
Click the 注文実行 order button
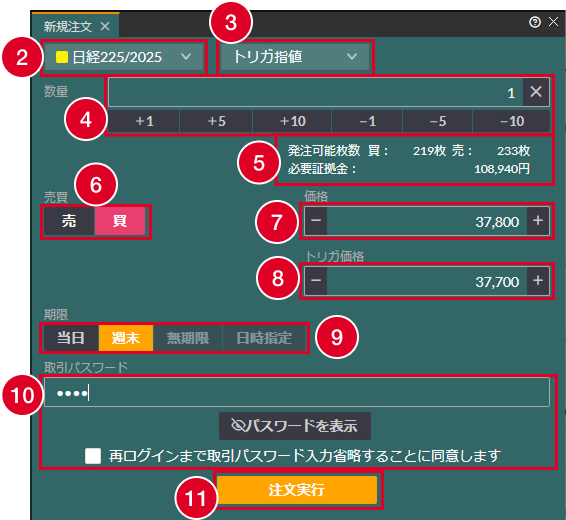pos(297,490)
